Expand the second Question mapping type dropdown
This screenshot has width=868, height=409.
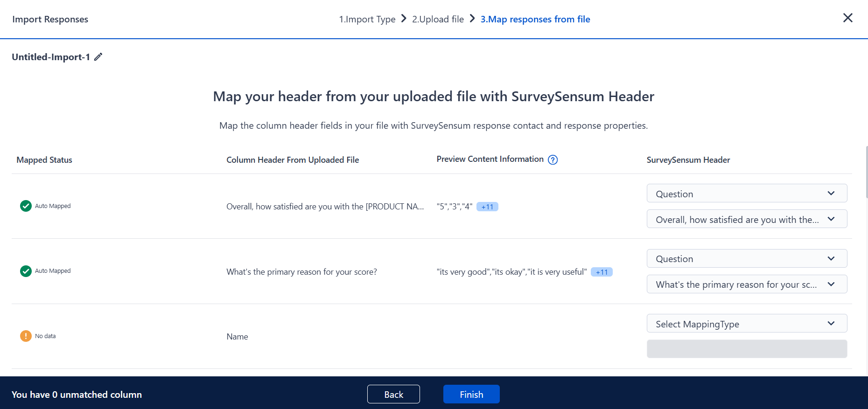tap(747, 258)
